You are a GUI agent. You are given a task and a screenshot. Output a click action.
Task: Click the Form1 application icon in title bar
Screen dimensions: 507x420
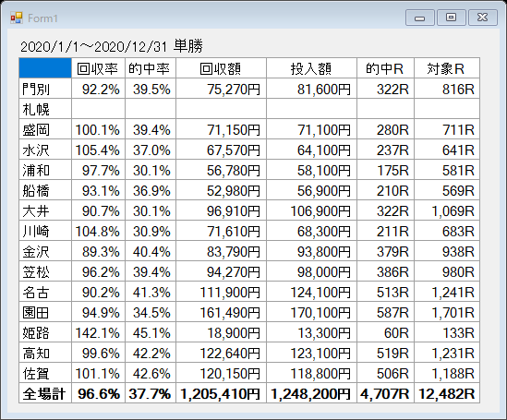[17, 18]
